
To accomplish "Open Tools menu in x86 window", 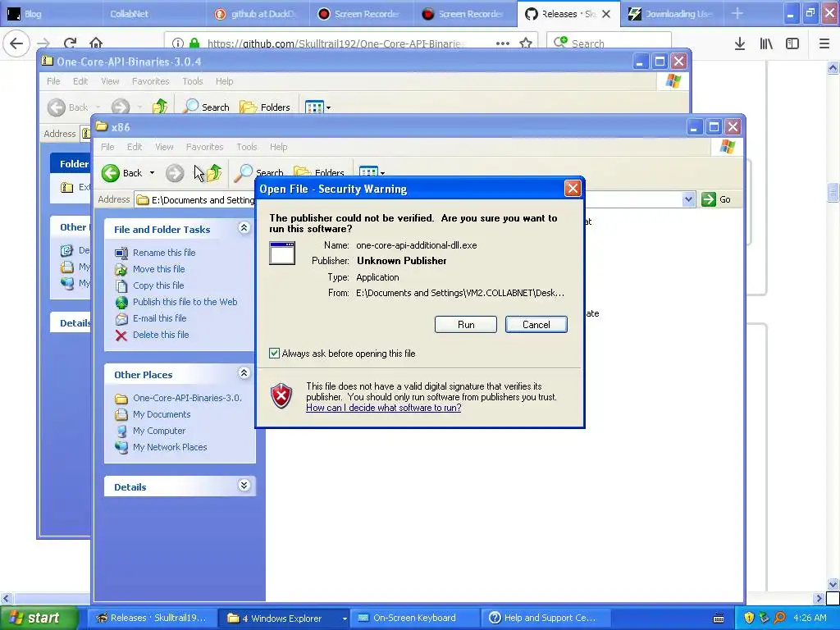I will [x=247, y=147].
